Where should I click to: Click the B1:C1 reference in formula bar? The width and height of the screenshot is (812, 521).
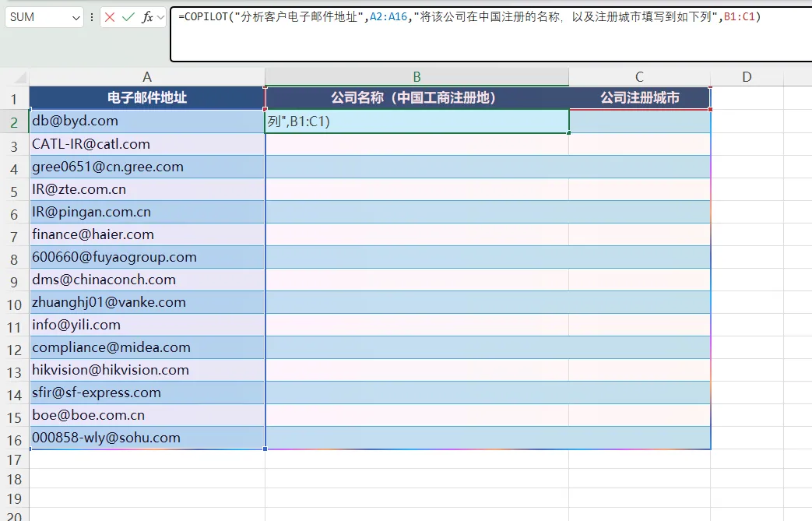pyautogui.click(x=739, y=16)
